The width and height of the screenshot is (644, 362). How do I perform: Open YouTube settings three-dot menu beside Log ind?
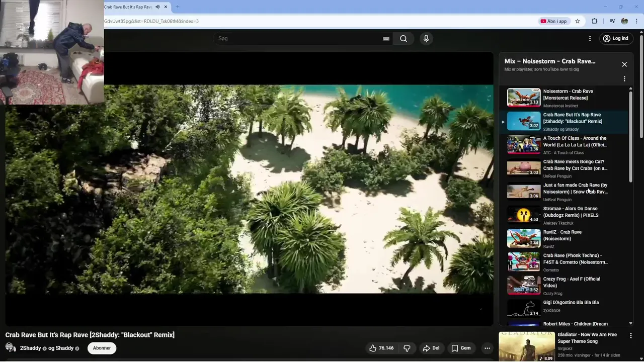[590, 39]
